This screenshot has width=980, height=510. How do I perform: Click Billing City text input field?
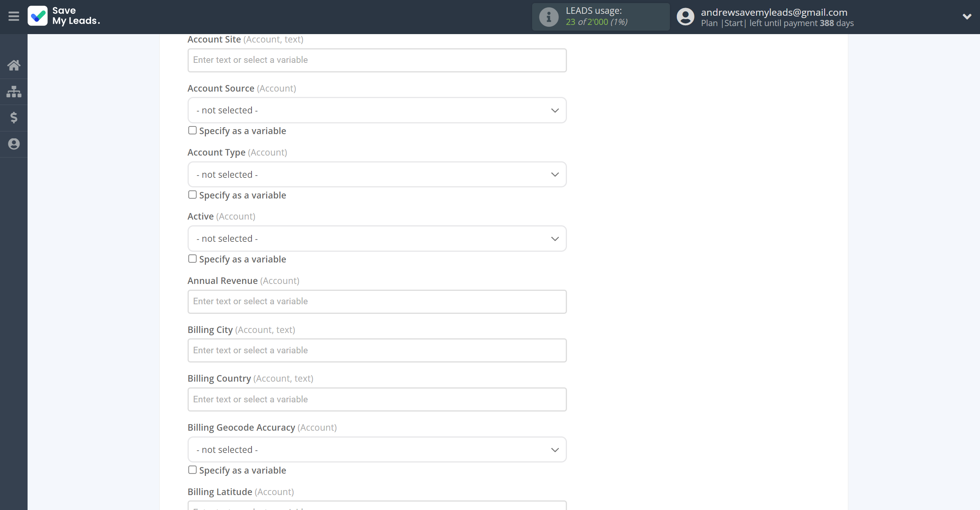tap(377, 350)
